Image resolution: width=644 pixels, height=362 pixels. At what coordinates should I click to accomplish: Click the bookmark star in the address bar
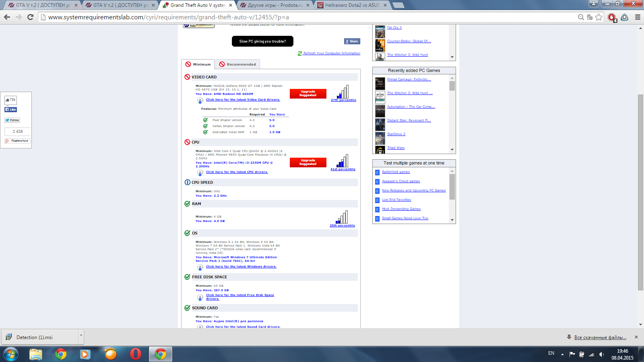pos(599,17)
